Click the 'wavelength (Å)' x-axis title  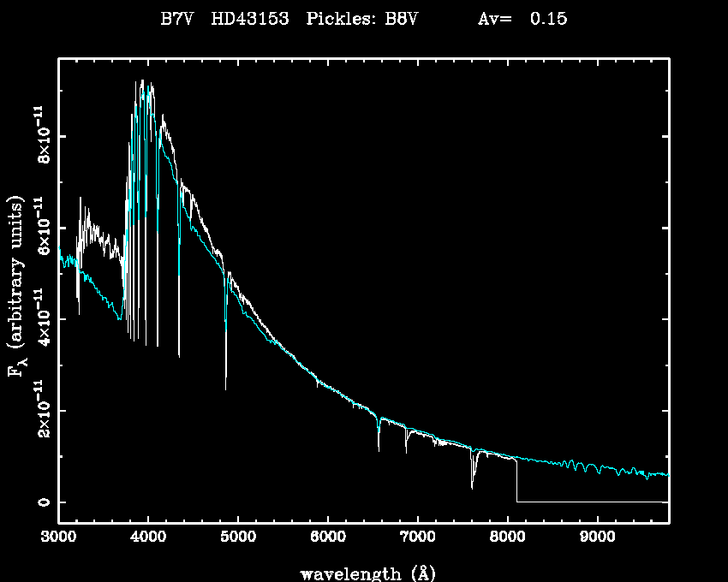coord(361,573)
